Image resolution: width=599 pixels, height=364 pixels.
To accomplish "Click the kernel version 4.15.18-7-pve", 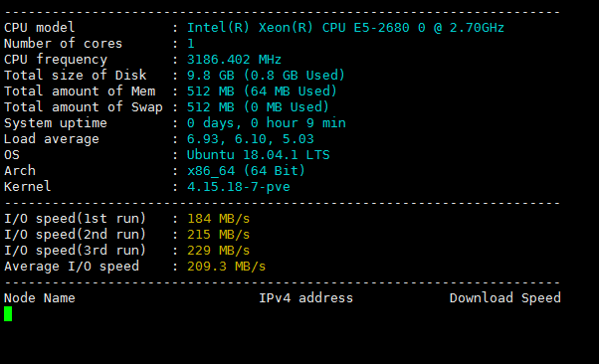I will coord(239,187).
